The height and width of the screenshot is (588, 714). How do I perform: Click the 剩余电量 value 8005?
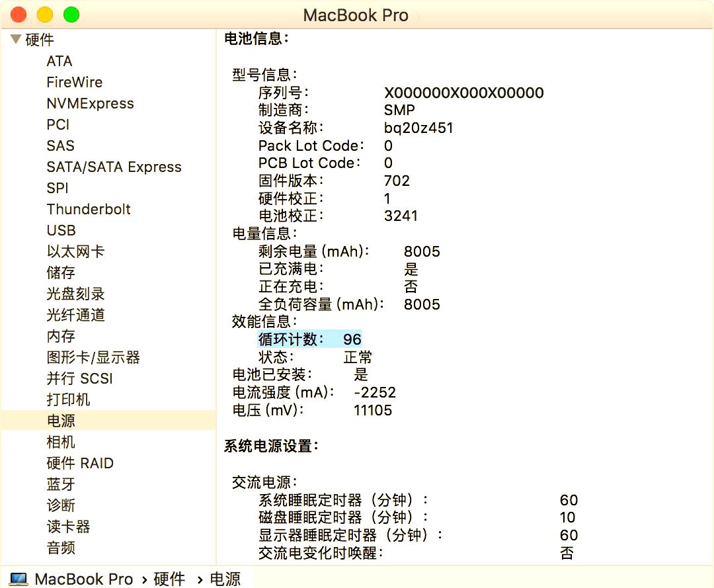tap(422, 251)
